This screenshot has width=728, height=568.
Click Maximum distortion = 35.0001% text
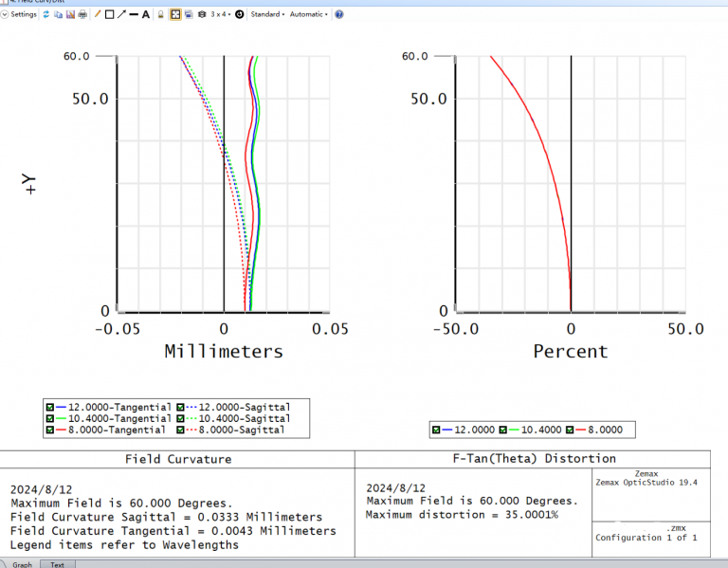click(x=462, y=515)
